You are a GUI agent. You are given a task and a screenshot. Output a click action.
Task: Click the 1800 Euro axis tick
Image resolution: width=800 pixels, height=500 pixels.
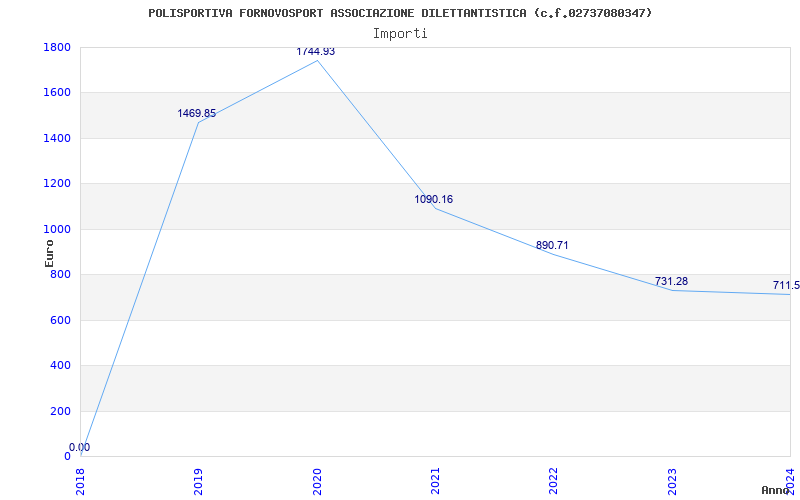[x=57, y=47]
